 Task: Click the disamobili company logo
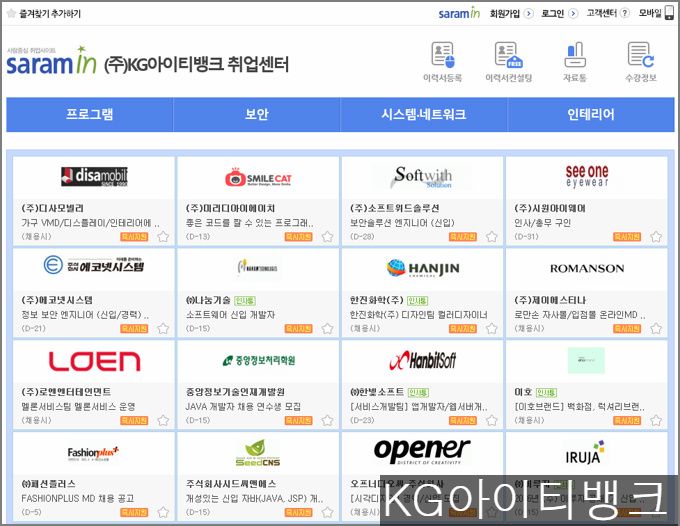point(94,176)
